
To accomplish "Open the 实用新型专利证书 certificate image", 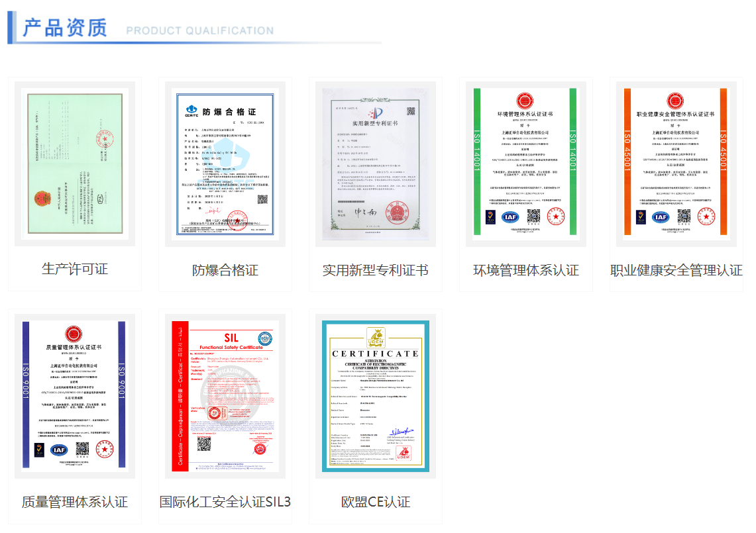I will [376, 164].
